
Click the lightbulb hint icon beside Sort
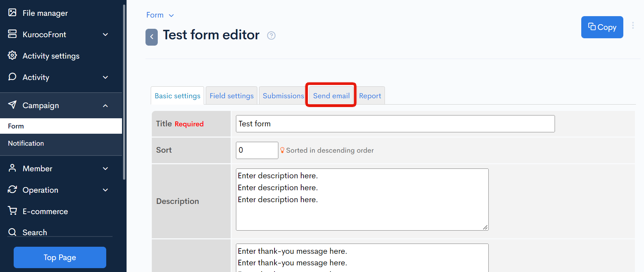(x=282, y=150)
